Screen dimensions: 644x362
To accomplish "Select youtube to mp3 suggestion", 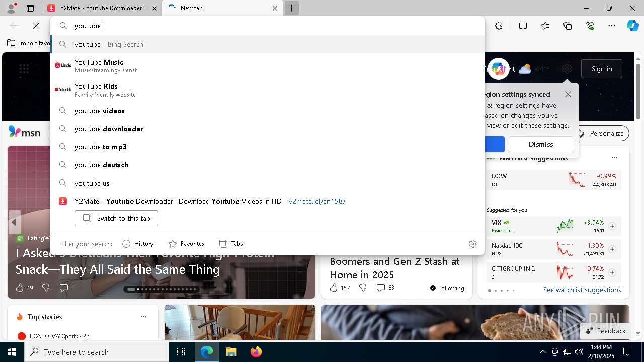I will (267, 147).
